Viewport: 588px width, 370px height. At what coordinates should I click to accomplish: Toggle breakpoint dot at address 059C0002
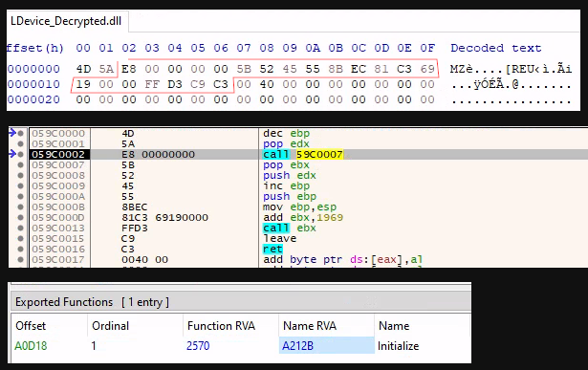(21, 154)
